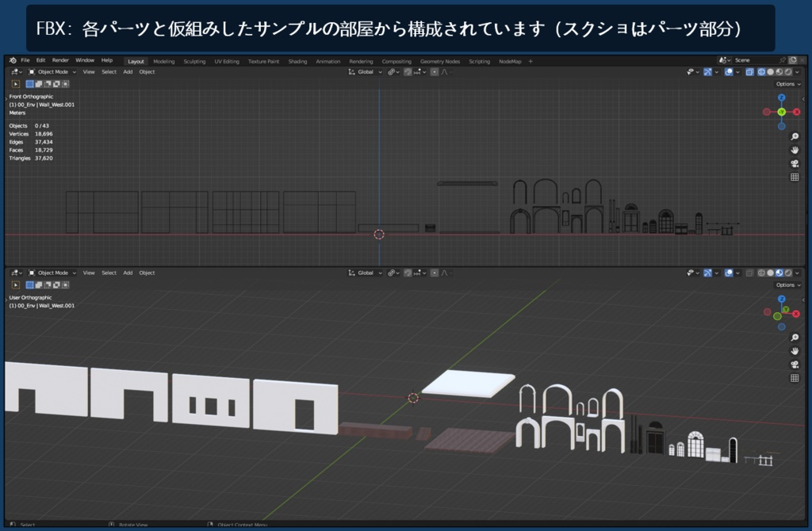Choose 'subtract selection' mode icon in upper viewport
The image size is (812, 531).
(x=48, y=84)
